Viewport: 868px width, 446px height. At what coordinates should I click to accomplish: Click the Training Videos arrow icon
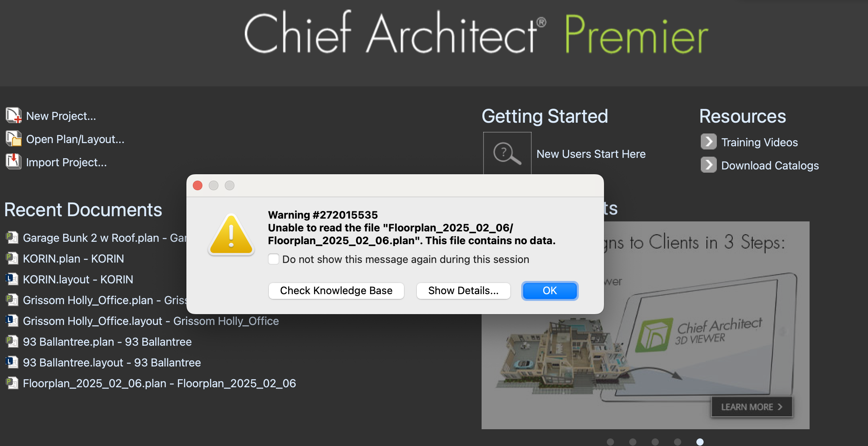[x=708, y=141]
